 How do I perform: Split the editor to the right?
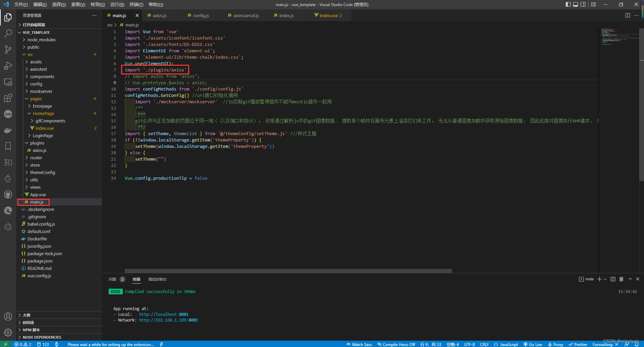click(x=628, y=15)
